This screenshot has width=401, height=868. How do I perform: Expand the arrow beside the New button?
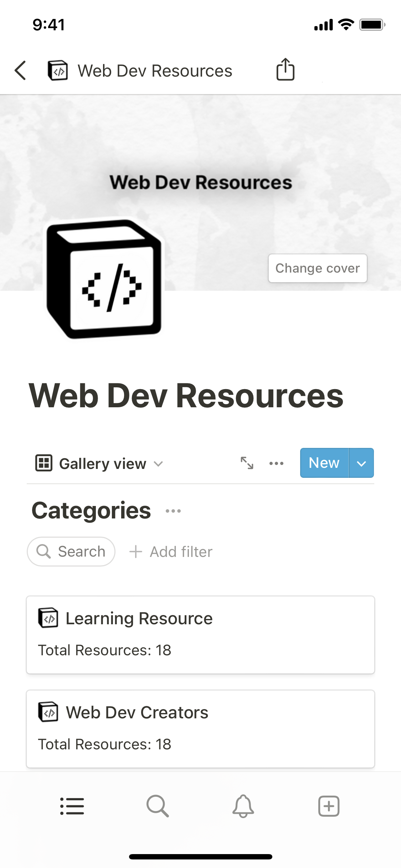pyautogui.click(x=361, y=463)
